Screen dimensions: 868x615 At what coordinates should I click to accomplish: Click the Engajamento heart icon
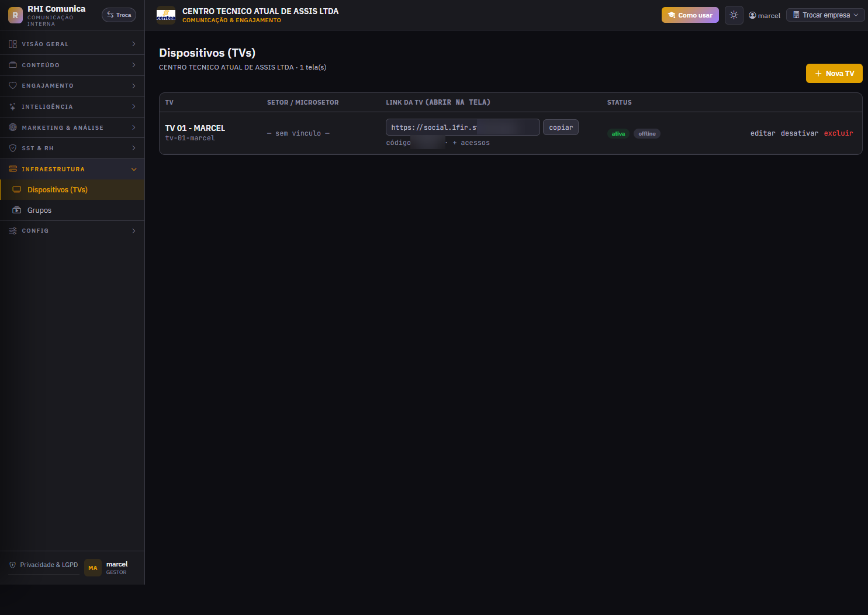tap(13, 85)
